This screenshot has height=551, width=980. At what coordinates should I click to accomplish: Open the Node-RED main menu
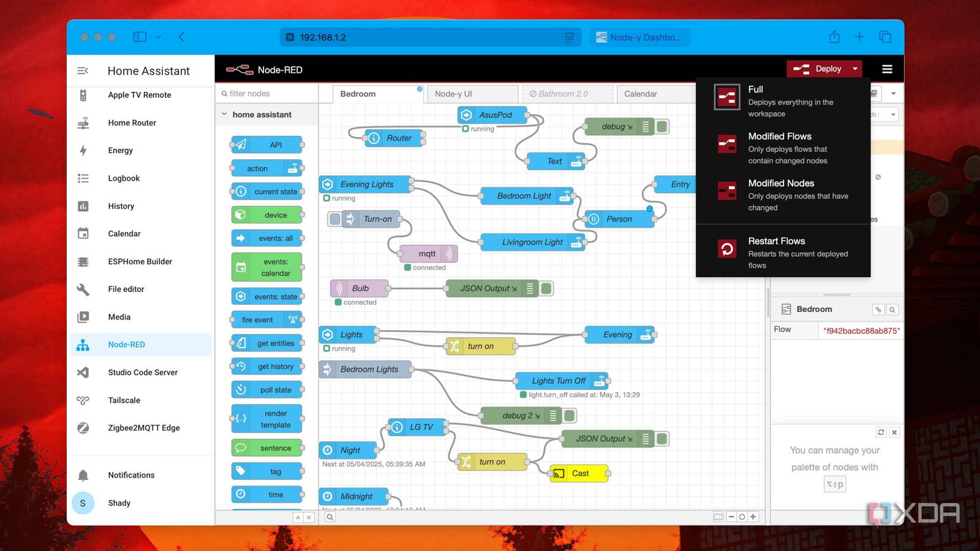887,69
